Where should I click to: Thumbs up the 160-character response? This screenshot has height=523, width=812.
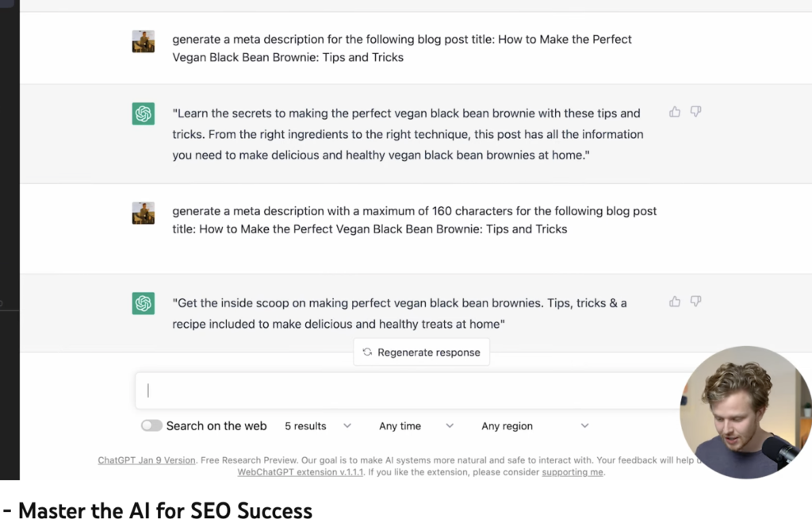(x=675, y=302)
